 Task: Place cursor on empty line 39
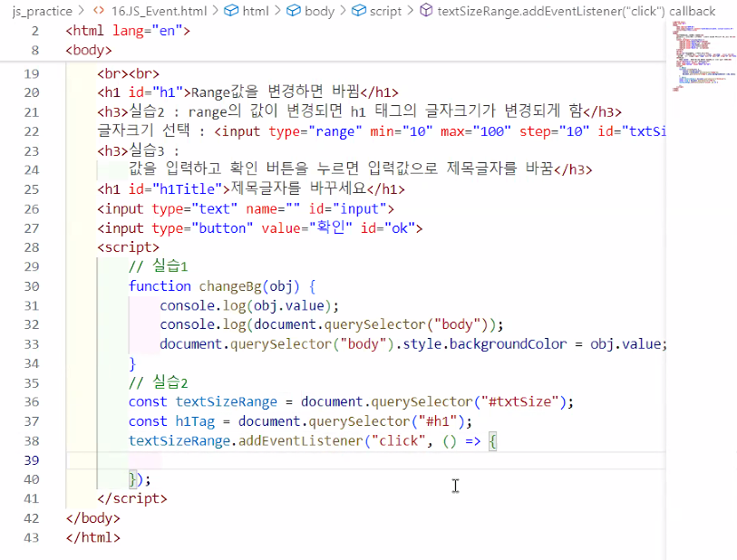coord(366,460)
